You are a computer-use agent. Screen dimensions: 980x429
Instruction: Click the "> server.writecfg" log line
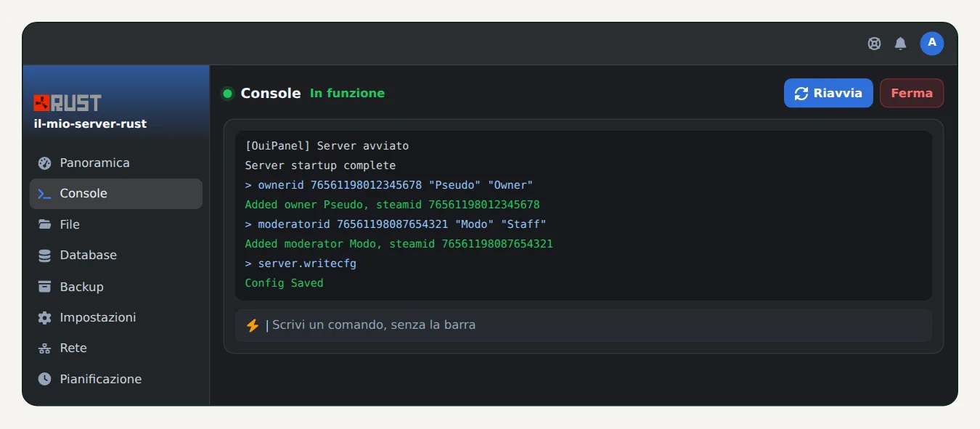click(x=301, y=263)
